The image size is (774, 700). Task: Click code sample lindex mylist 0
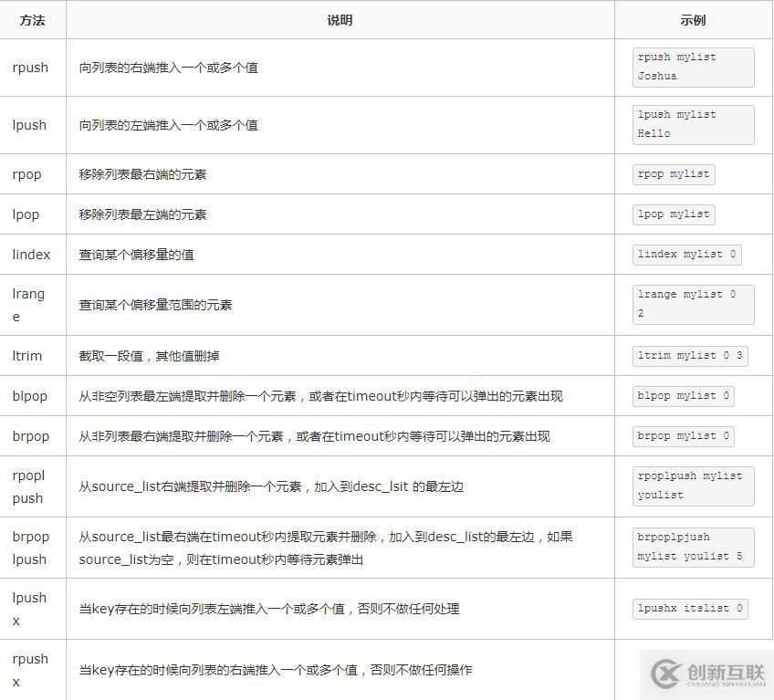tap(687, 255)
